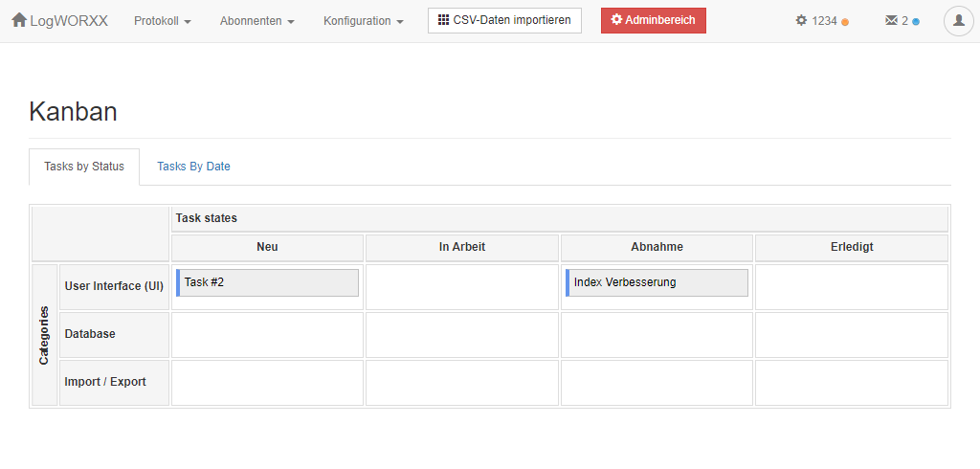Select the Index Verbesserung kanban card
The width and height of the screenshot is (980, 469).
657,282
